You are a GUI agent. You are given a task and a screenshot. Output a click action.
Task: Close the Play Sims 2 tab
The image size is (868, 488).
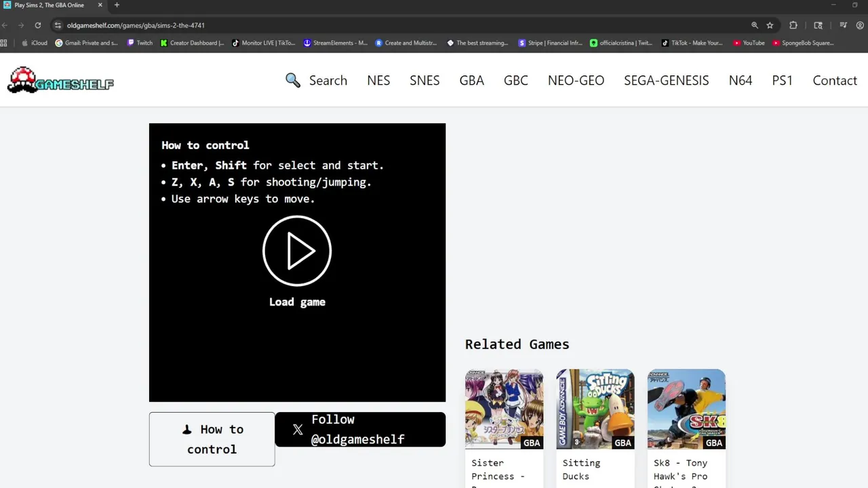point(100,5)
